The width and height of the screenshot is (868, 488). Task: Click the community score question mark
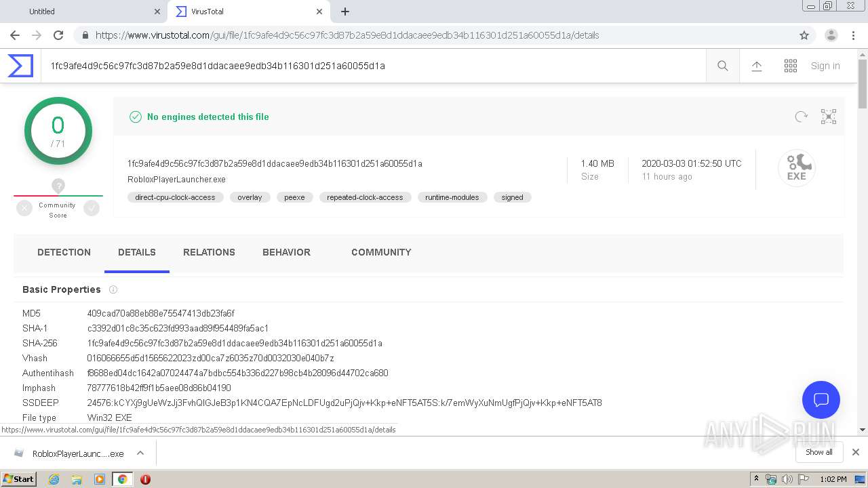[x=58, y=186]
